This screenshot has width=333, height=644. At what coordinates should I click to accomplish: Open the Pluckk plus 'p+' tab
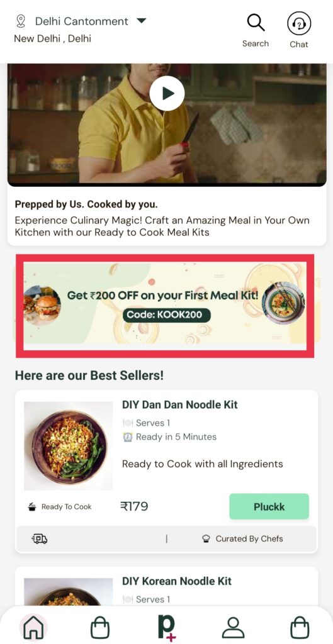coord(166,628)
